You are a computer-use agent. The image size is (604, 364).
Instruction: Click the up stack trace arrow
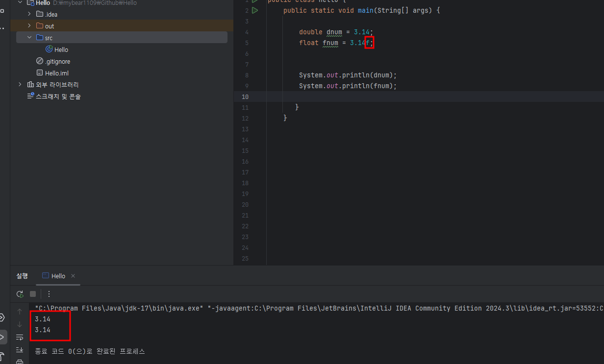(x=20, y=312)
